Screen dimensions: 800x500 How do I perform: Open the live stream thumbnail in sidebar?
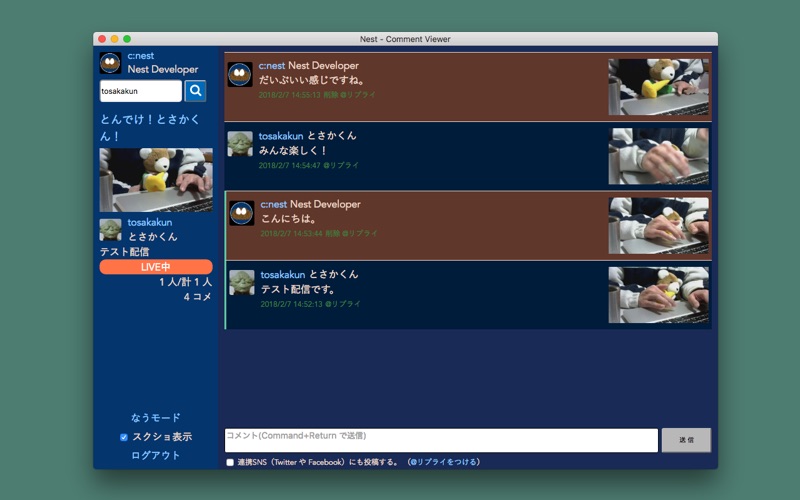tap(156, 180)
